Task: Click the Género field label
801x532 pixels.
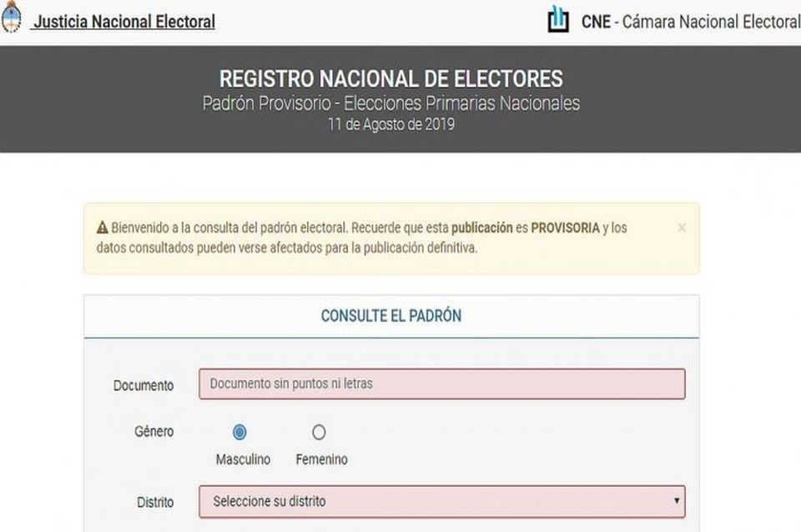Action: pyautogui.click(x=154, y=432)
